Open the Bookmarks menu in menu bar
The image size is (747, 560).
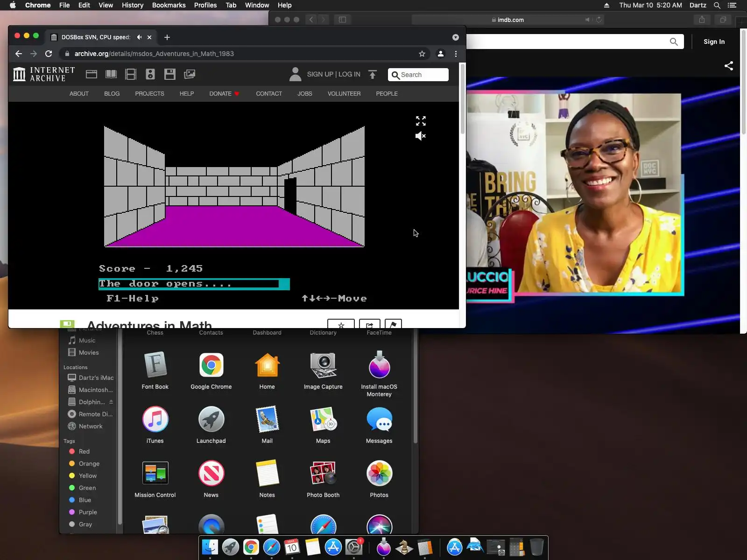point(169,5)
